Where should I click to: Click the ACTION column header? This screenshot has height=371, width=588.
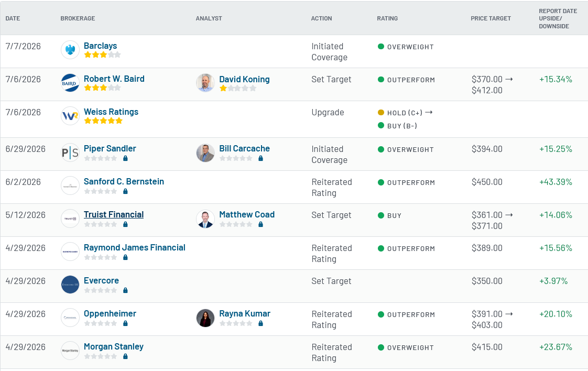pyautogui.click(x=321, y=18)
